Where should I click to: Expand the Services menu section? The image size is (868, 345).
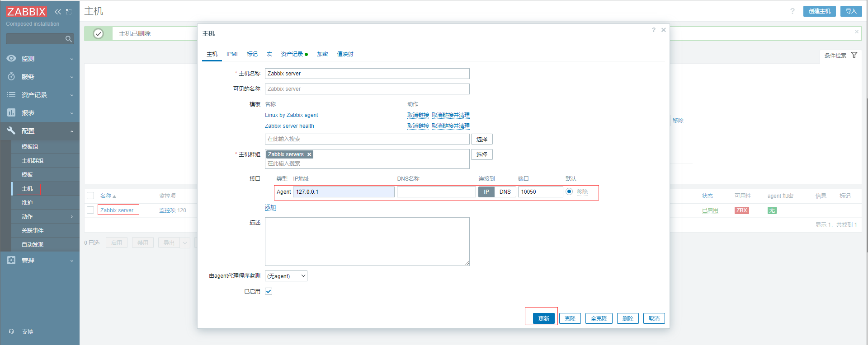72,77
